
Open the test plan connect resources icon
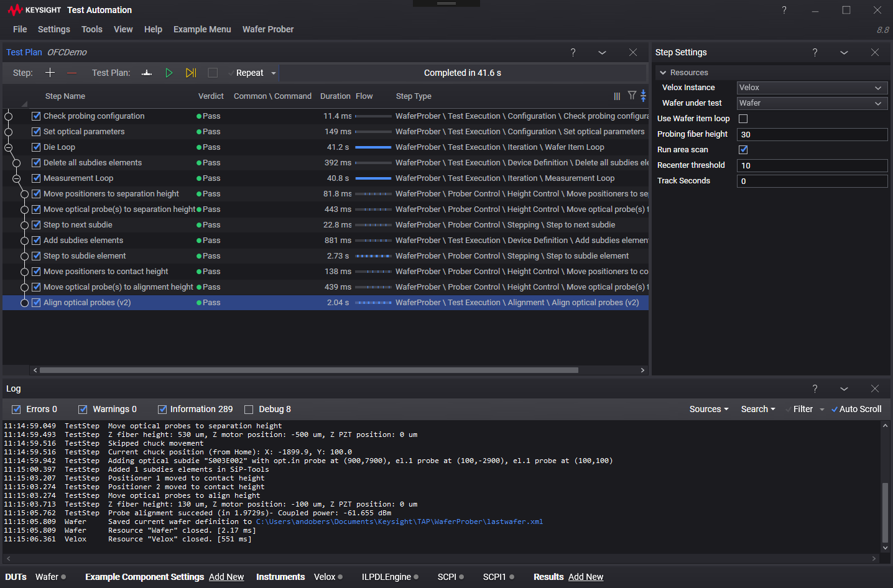[147, 73]
